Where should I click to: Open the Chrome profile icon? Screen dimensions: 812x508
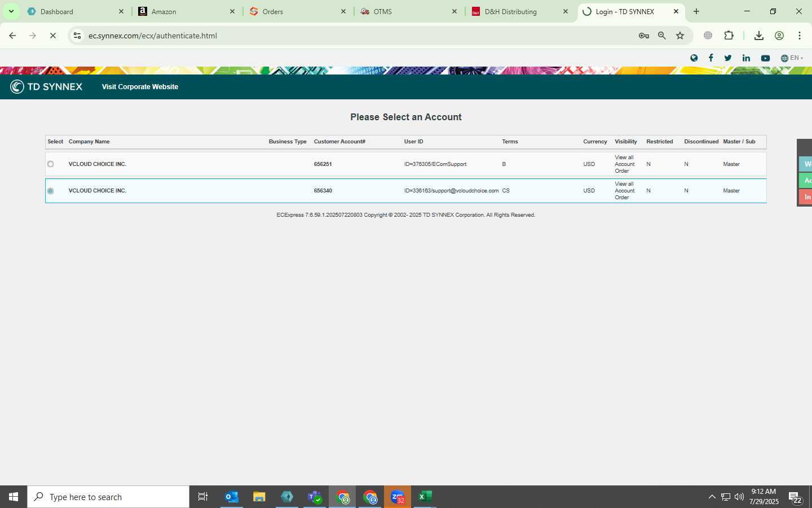779,36
